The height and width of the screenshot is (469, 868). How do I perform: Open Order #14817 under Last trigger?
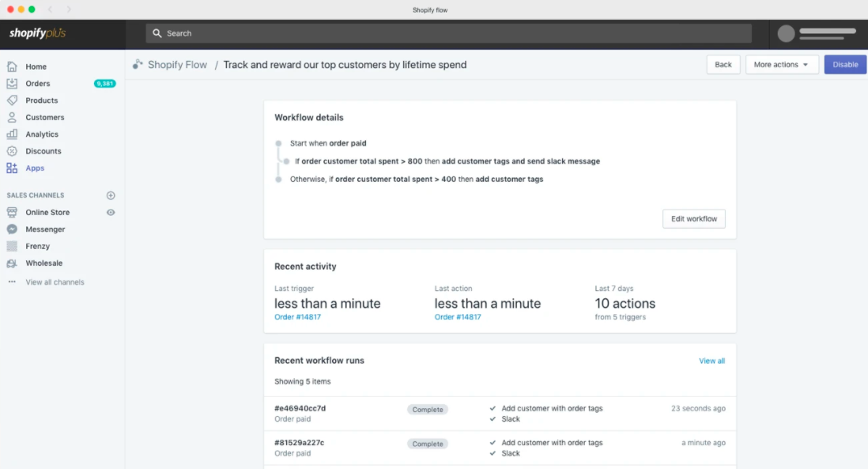tap(297, 317)
